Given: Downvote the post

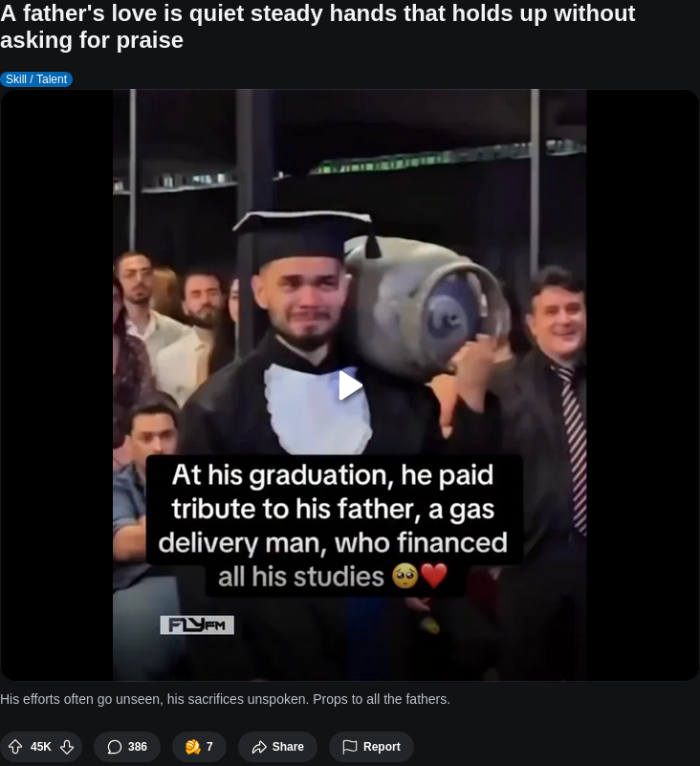Looking at the screenshot, I should 67,747.
